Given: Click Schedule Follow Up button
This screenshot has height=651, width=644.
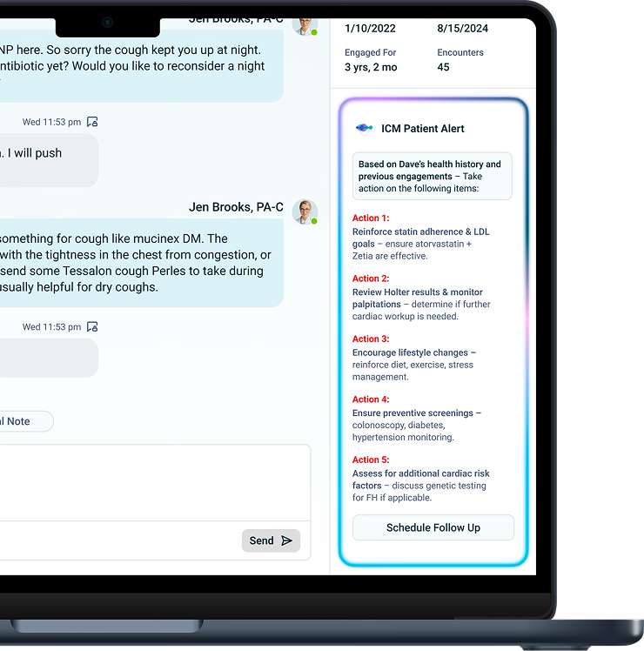Looking at the screenshot, I should (433, 527).
